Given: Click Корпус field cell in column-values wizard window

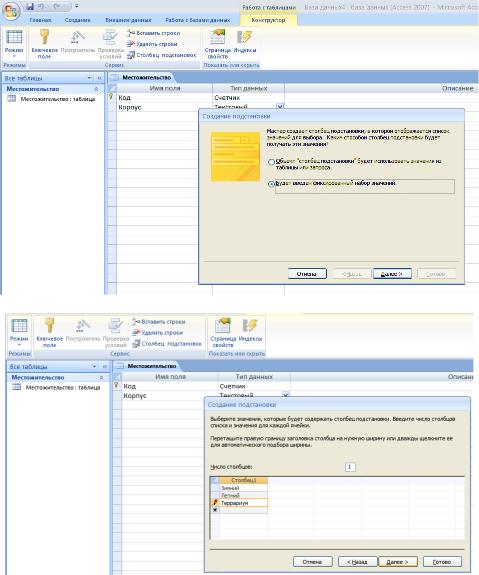Looking at the screenshot, I should (170, 396).
